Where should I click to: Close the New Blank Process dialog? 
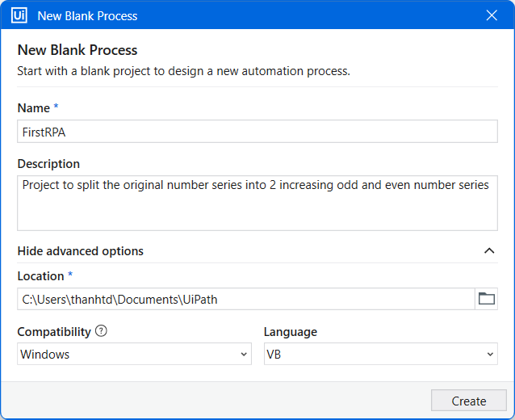point(492,15)
